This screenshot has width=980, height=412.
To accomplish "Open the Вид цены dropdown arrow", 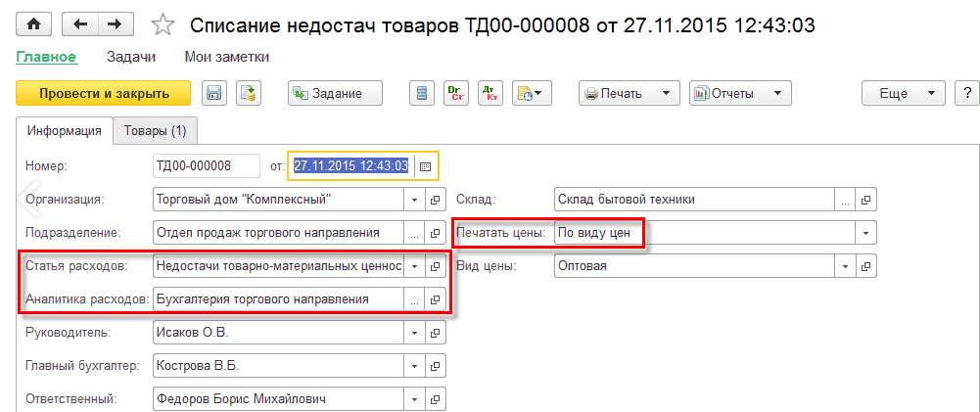I will coord(844,266).
